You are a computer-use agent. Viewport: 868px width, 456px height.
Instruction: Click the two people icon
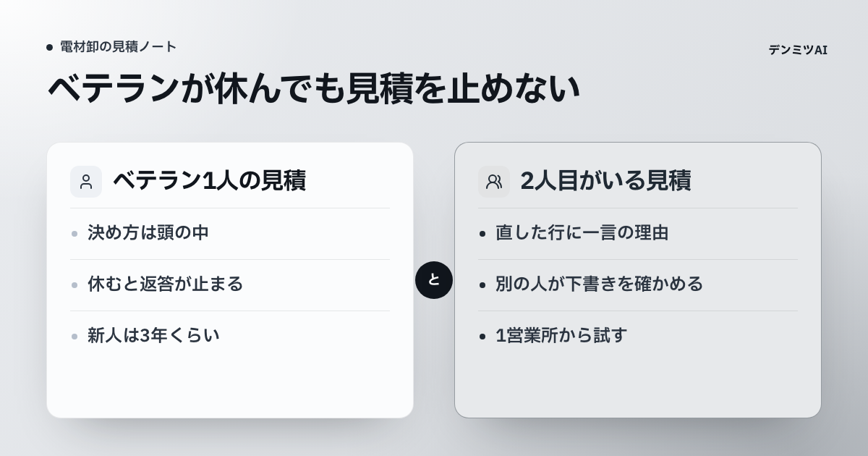point(494,182)
